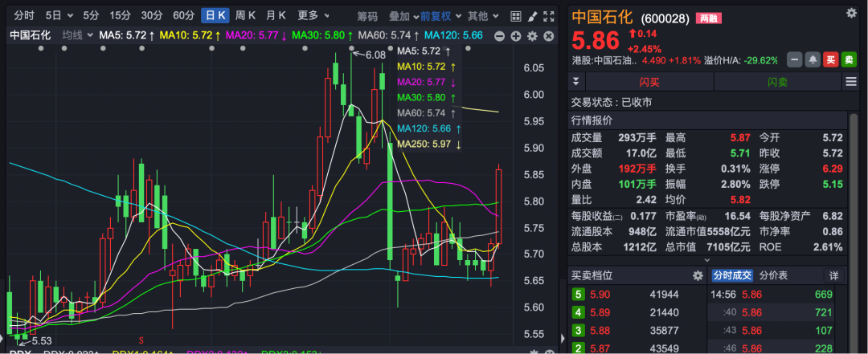Viewport: 868px width, 354px height.
Task: Click the 5.90 ask price row
Action: coord(636,295)
